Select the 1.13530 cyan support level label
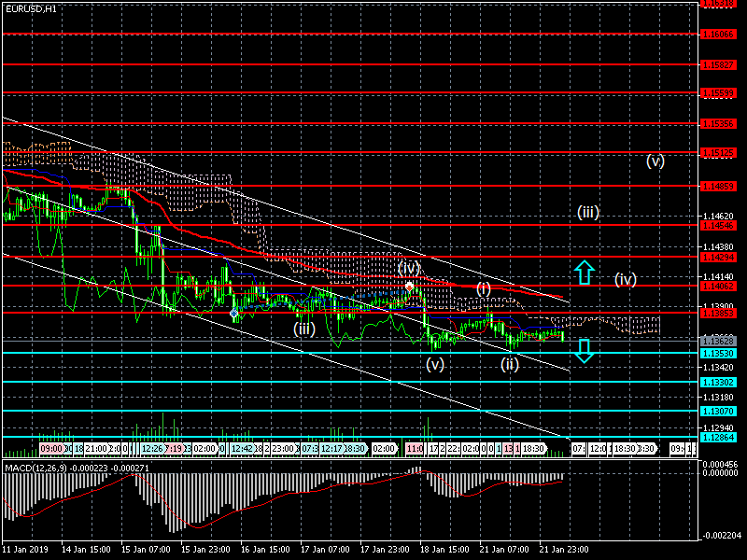The image size is (747, 560). click(722, 354)
